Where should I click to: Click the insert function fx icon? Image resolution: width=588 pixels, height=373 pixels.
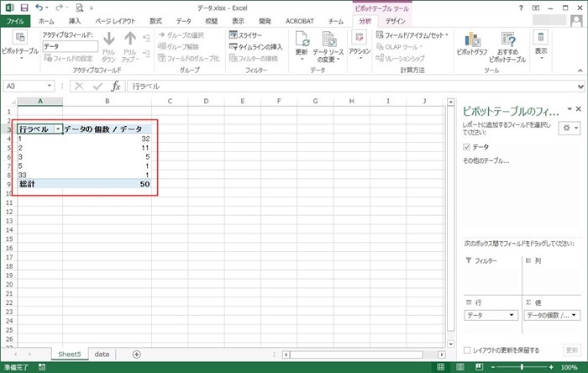[116, 87]
